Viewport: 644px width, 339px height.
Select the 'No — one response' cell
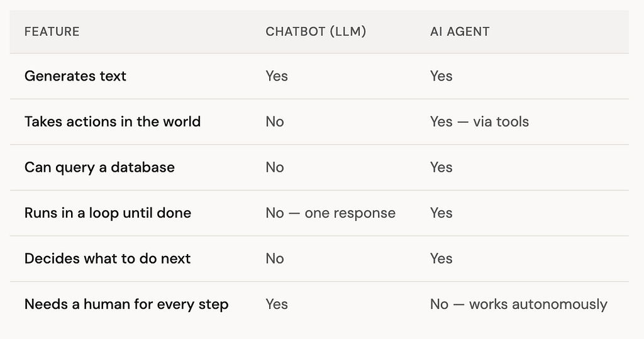coord(330,213)
